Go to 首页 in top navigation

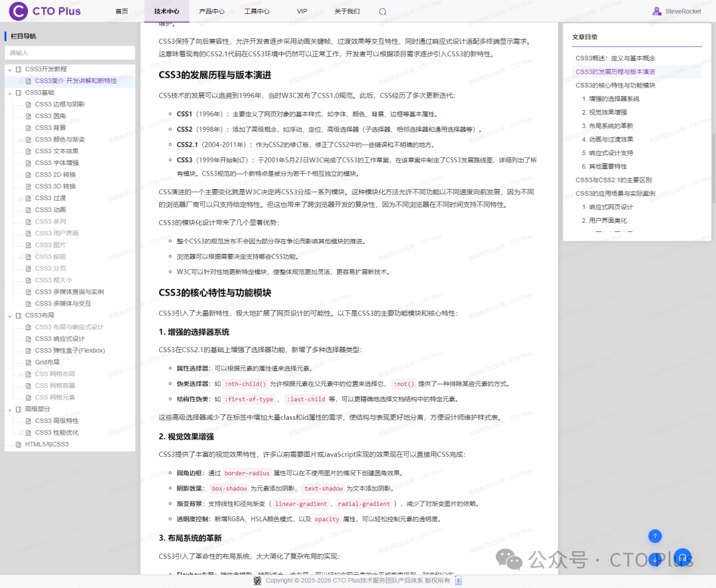(x=121, y=11)
